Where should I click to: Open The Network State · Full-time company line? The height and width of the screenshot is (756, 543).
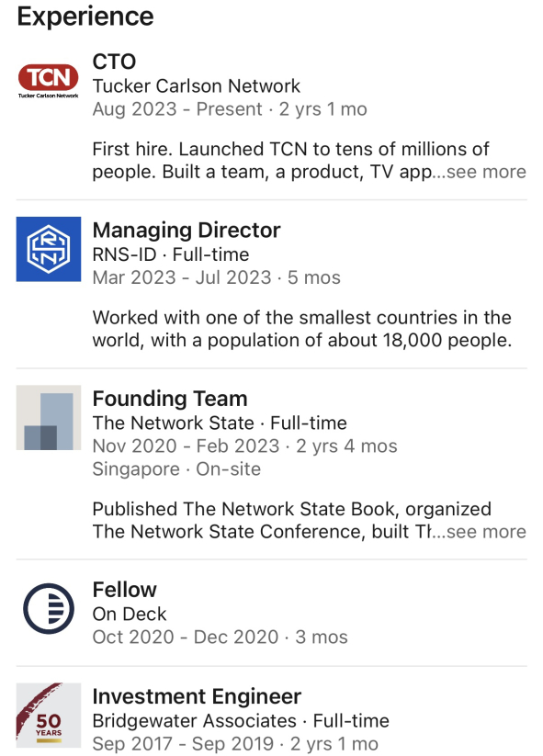pos(220,423)
